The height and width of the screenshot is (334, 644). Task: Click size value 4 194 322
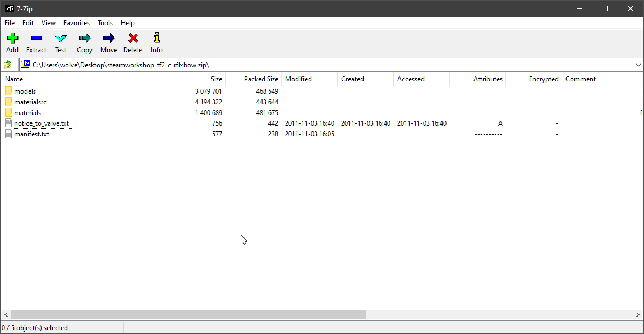coord(209,102)
